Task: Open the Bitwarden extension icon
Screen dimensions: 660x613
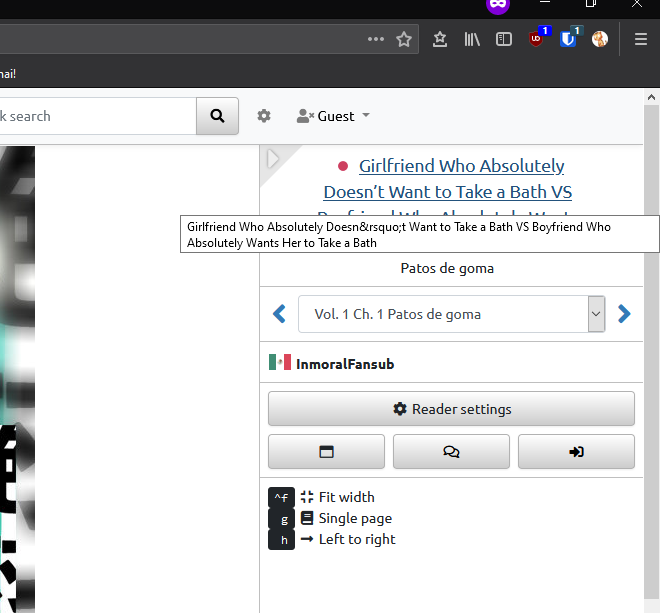Action: [x=569, y=39]
